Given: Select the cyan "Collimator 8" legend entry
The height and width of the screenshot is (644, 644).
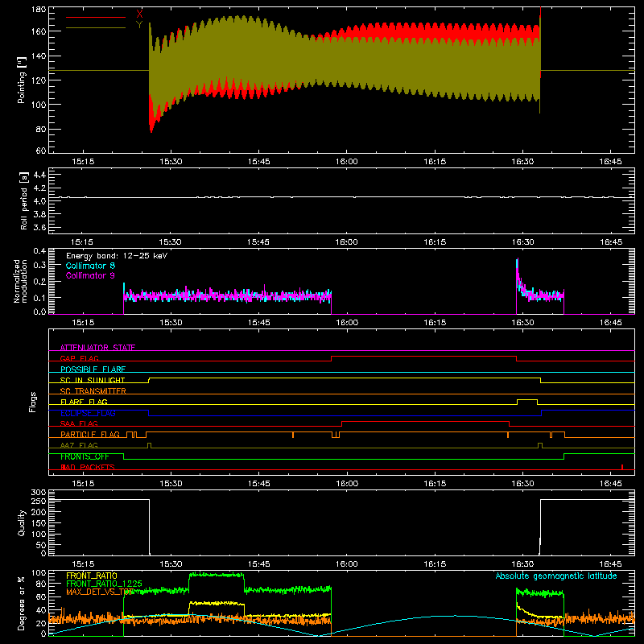Looking at the screenshot, I should pyautogui.click(x=90, y=266).
